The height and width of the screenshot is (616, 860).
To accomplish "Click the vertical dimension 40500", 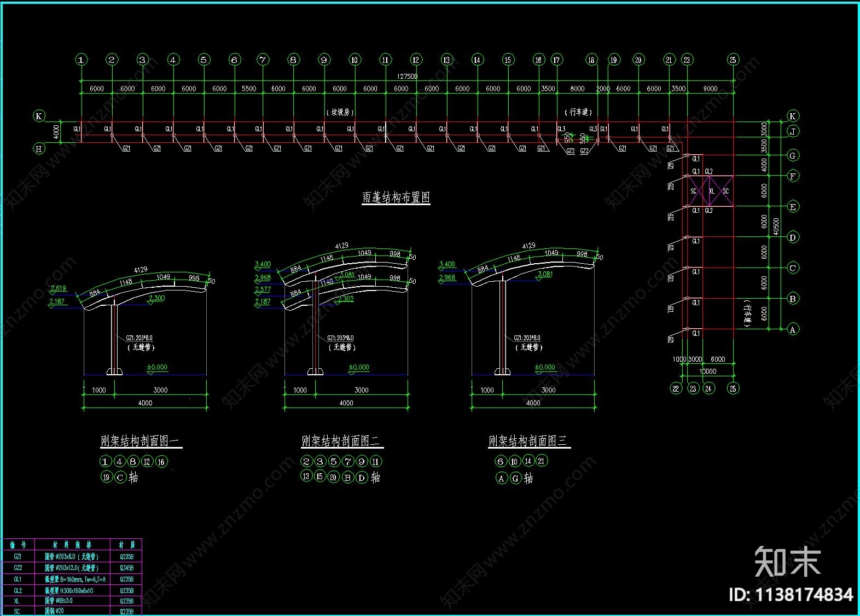I will [776, 226].
